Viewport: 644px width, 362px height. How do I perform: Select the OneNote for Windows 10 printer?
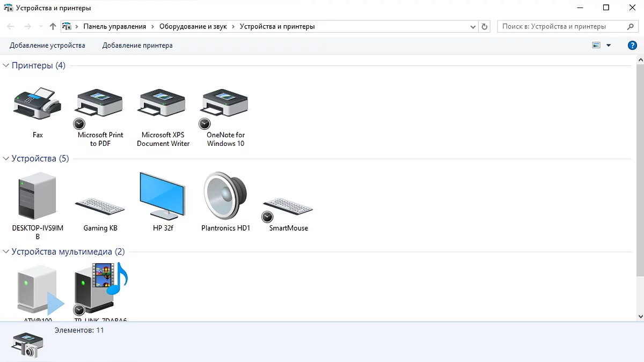coord(225,109)
